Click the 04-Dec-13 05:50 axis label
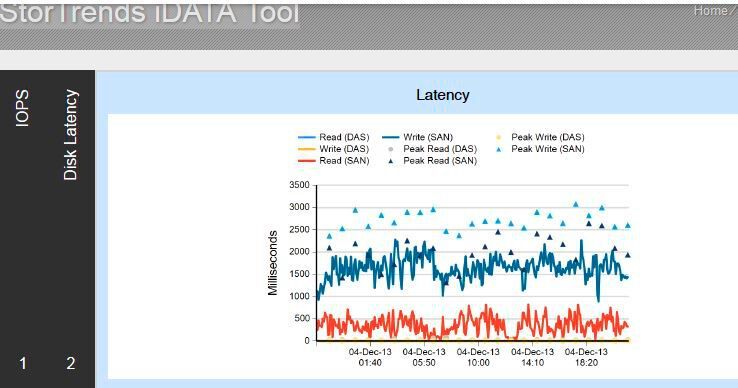738x388 pixels. [x=424, y=357]
